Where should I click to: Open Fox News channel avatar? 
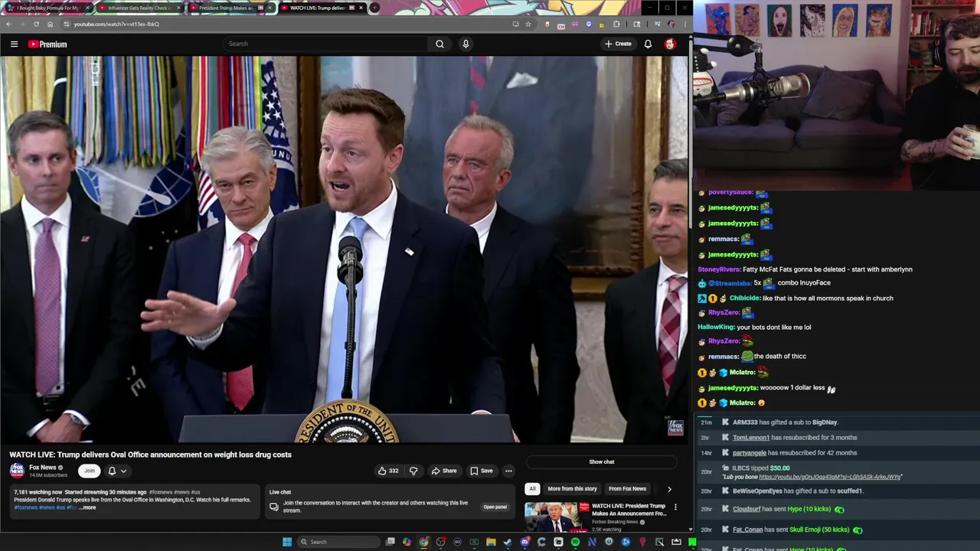(17, 471)
